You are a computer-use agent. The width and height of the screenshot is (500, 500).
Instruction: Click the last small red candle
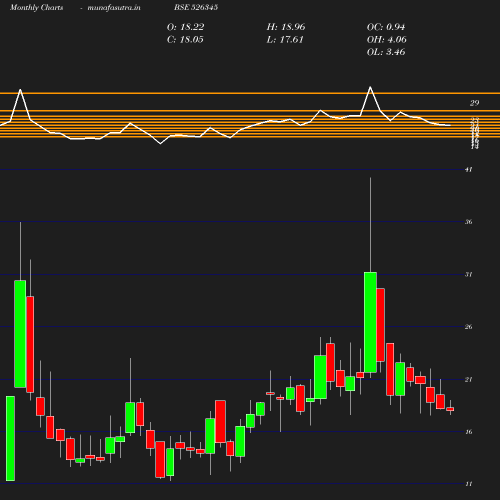[x=450, y=409]
